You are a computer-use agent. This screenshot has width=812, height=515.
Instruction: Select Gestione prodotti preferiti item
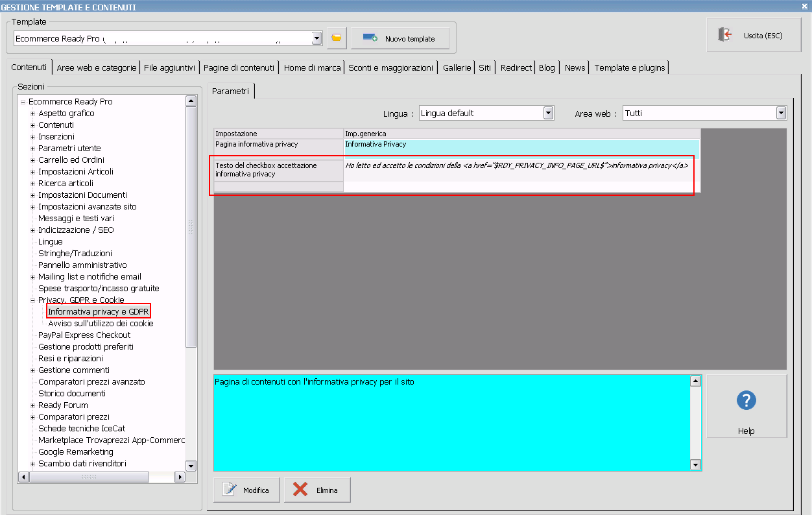click(86, 347)
